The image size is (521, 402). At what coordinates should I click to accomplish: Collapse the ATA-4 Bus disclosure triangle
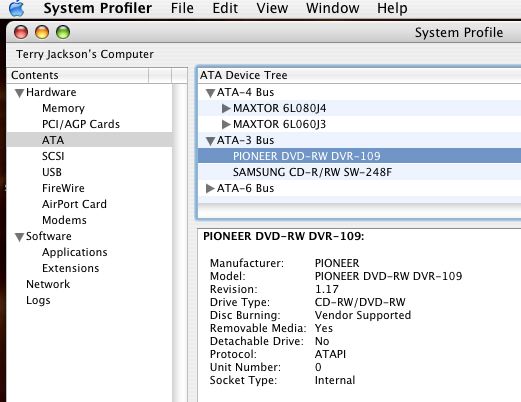click(x=210, y=93)
